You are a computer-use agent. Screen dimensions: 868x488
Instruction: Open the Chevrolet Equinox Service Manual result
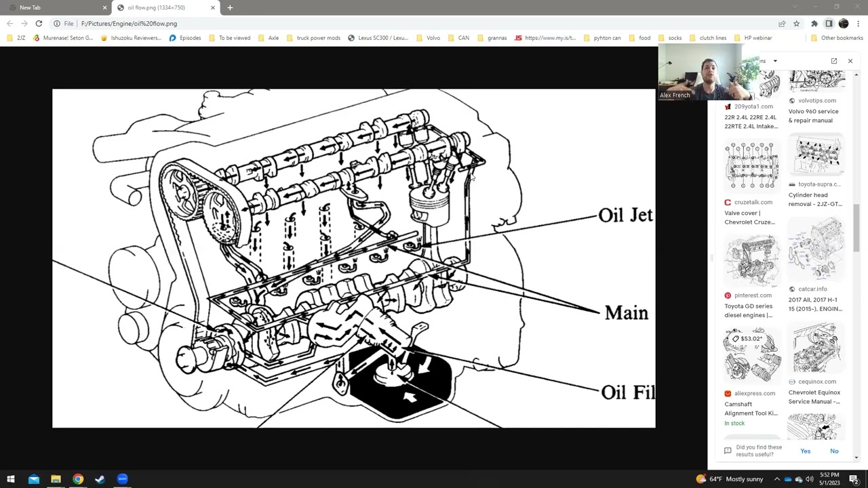tap(816, 364)
